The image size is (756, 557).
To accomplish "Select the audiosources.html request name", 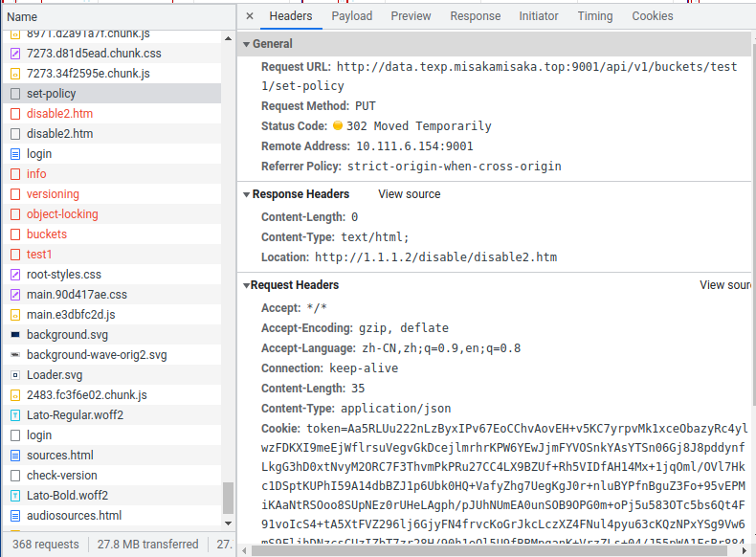I will pos(74,516).
